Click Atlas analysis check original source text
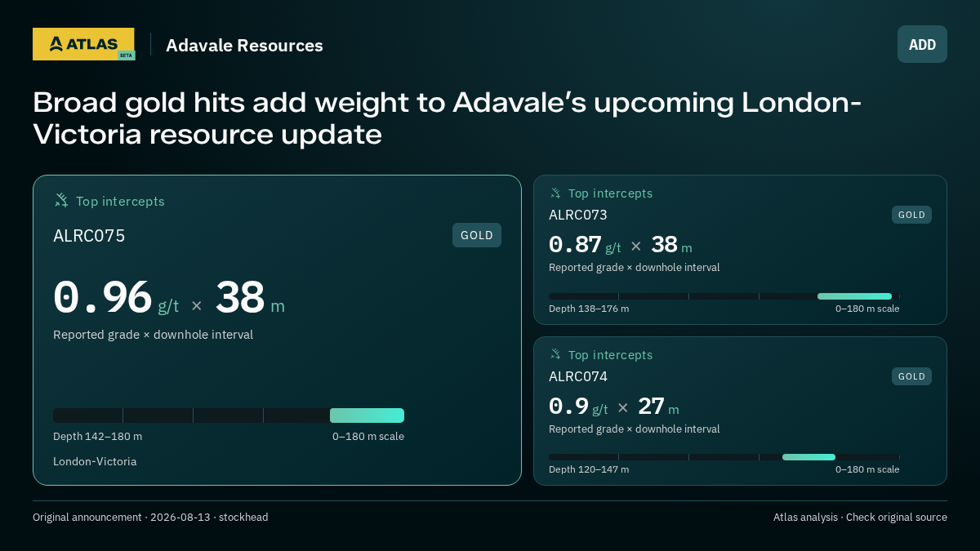The width and height of the screenshot is (980, 551). (860, 518)
